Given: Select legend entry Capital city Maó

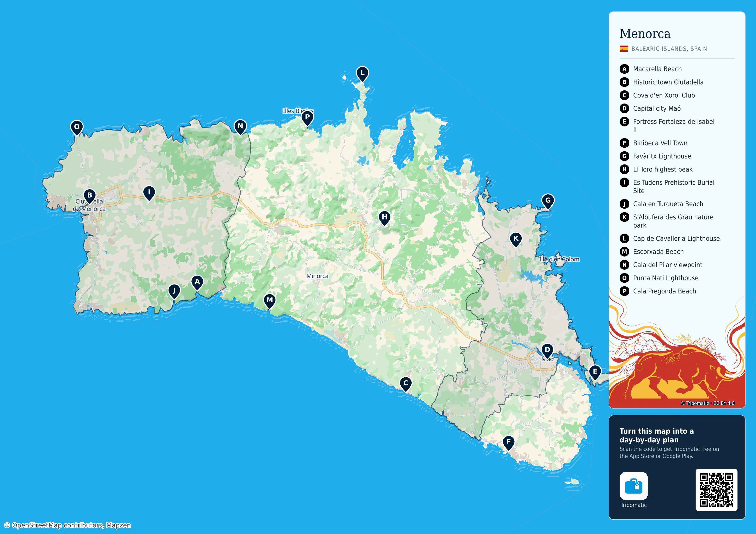Looking at the screenshot, I should coord(650,108).
